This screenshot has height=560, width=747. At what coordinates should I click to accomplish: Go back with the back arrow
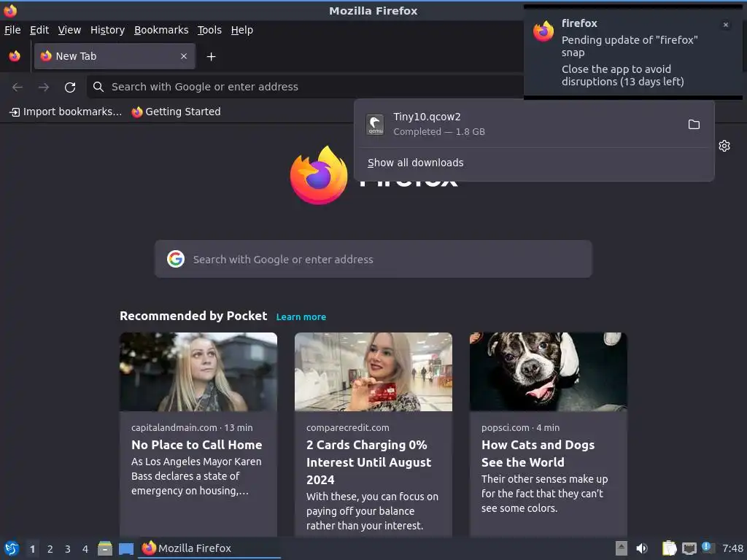(x=18, y=87)
